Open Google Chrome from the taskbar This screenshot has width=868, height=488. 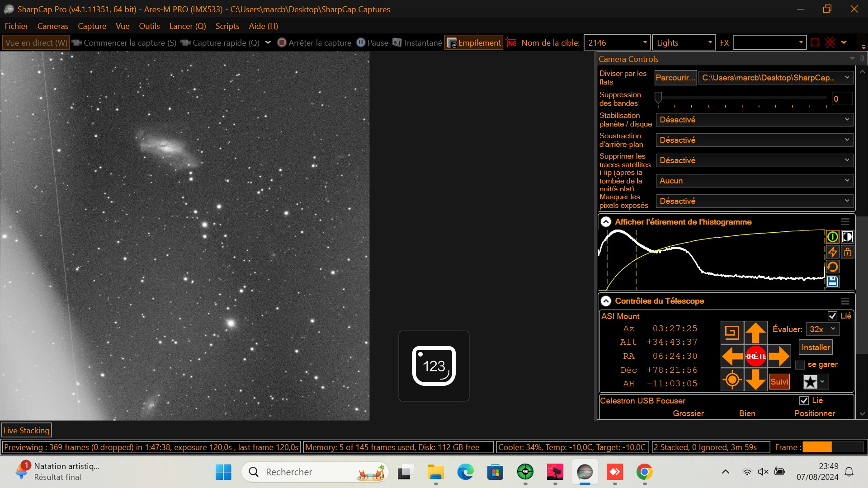tap(644, 472)
